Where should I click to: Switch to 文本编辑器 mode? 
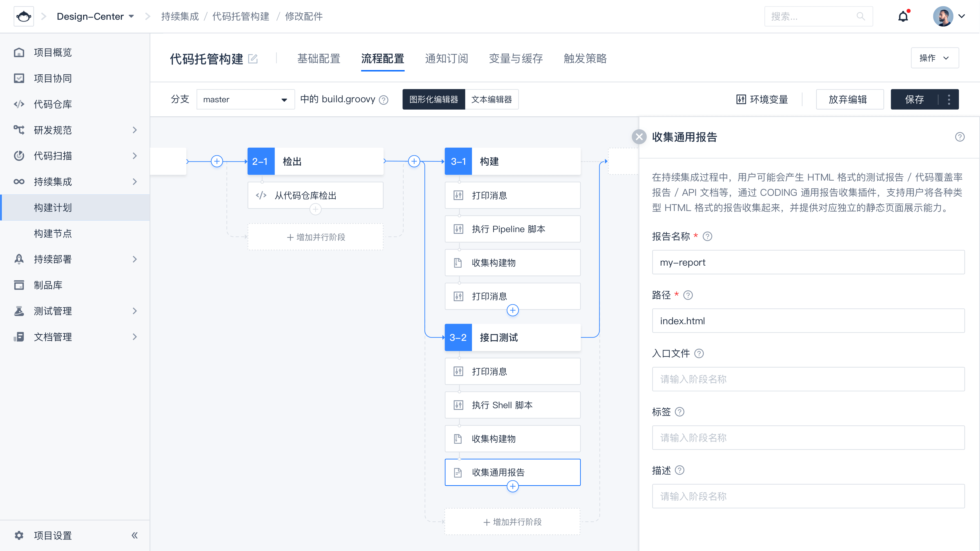tap(491, 99)
